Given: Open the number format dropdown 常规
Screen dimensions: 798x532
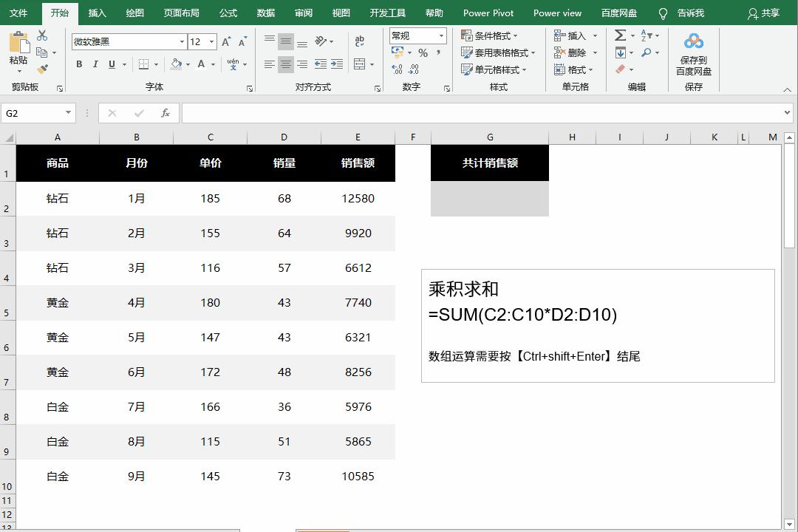Looking at the screenshot, I should (x=441, y=35).
